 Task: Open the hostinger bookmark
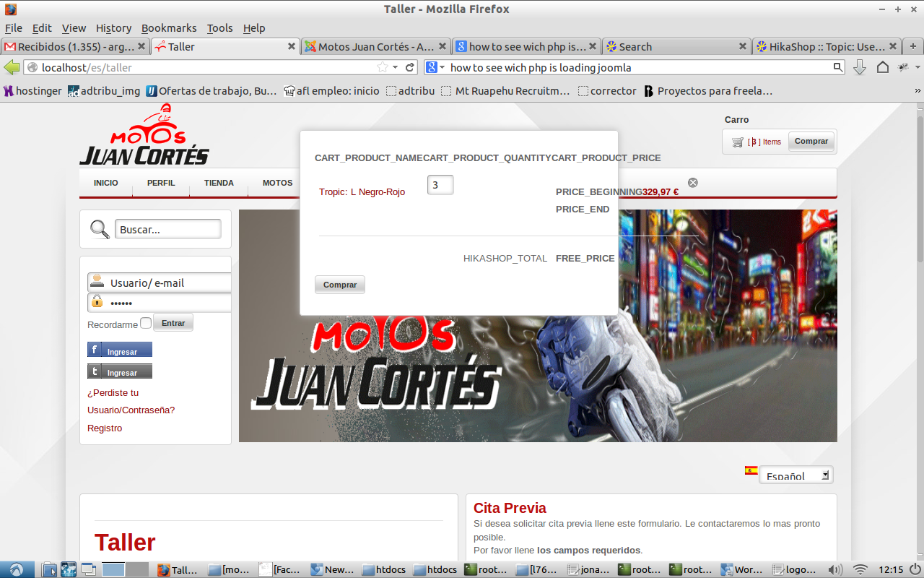click(32, 91)
